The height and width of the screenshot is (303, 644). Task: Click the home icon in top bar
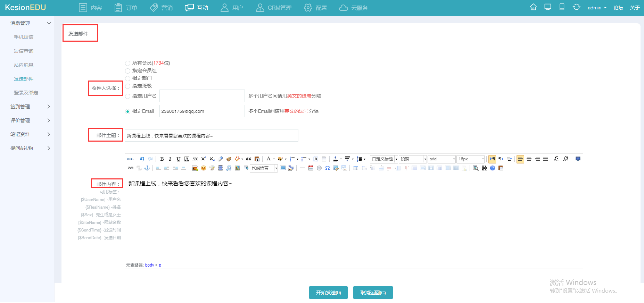pos(533,7)
